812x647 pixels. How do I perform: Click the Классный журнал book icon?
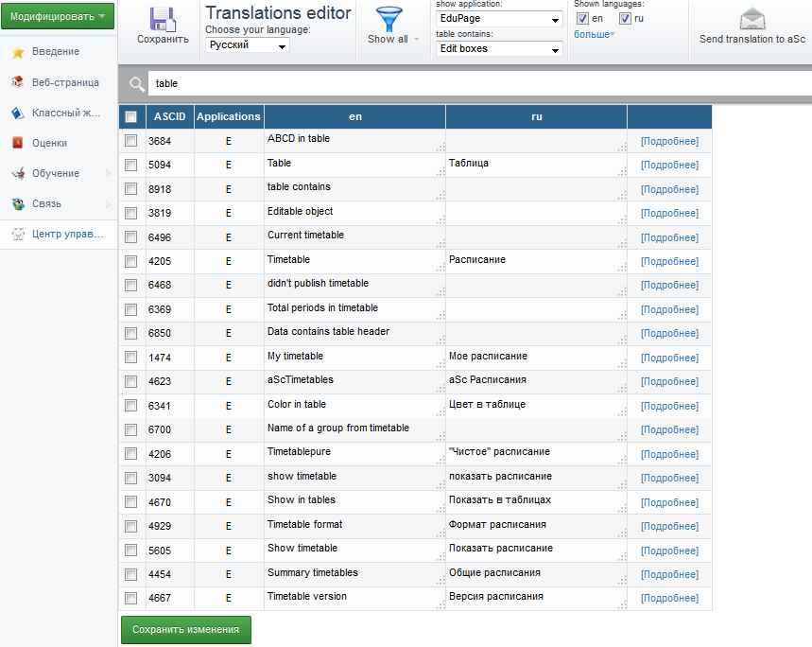coord(18,113)
